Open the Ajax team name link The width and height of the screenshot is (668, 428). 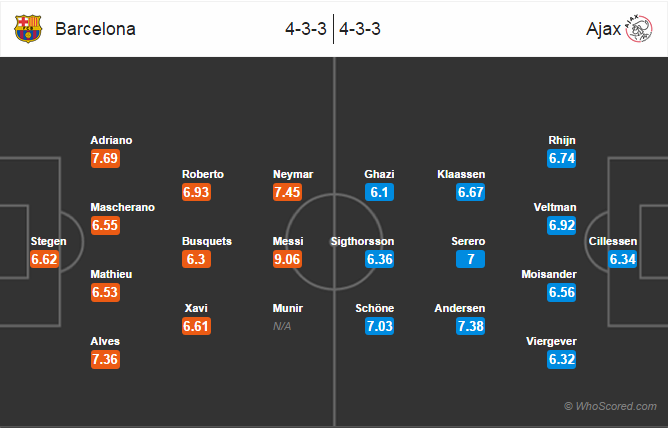[604, 29]
